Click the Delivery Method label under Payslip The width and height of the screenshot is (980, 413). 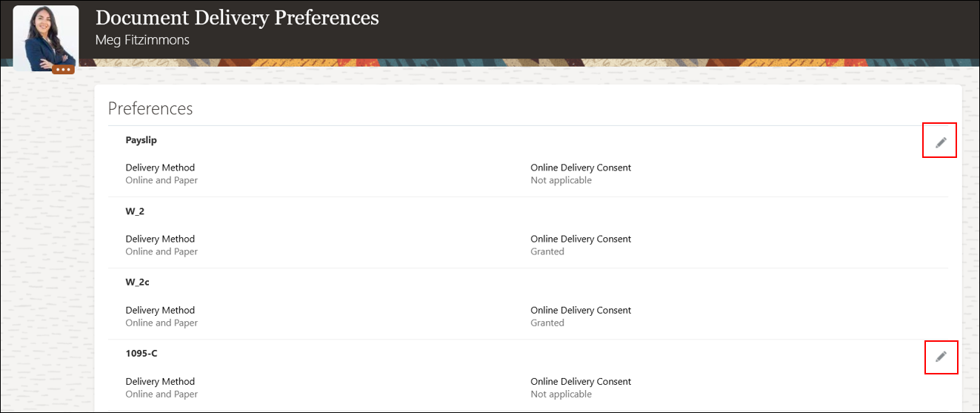pyautogui.click(x=160, y=168)
